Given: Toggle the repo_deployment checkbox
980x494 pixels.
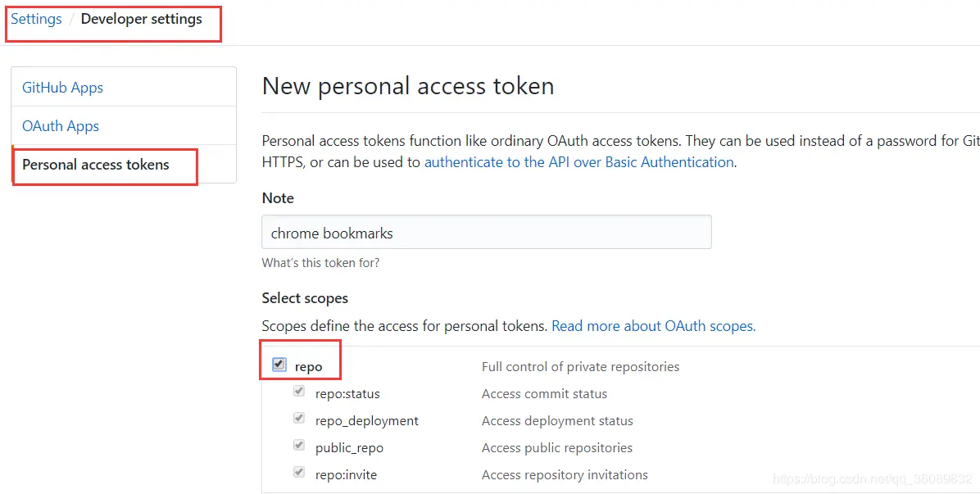Looking at the screenshot, I should pos(299,419).
